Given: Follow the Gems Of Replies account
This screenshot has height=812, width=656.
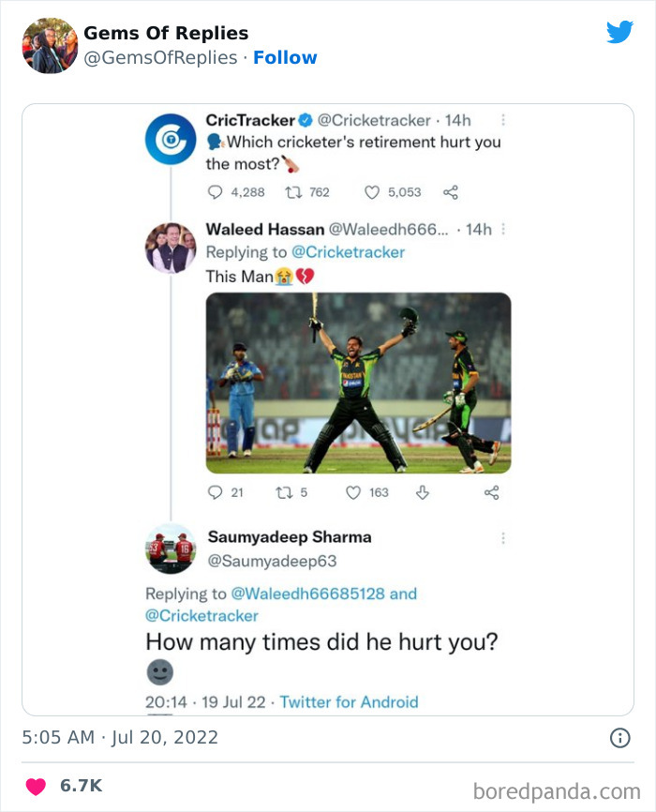Looking at the screenshot, I should point(286,57).
